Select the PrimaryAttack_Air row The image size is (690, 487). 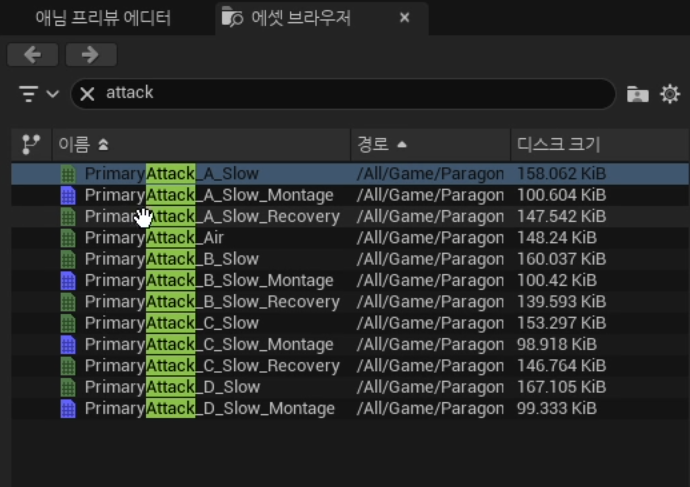coord(350,238)
